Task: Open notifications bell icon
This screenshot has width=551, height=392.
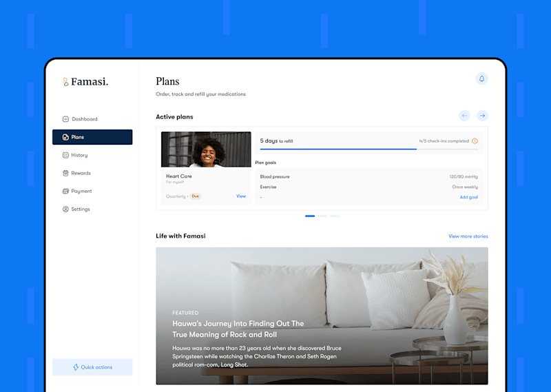Action: (481, 79)
